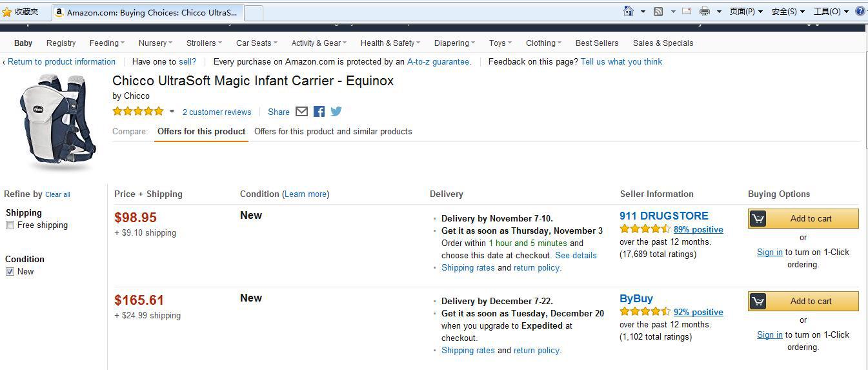Switch to similar products offers tab
The width and height of the screenshot is (868, 370).
click(x=333, y=132)
